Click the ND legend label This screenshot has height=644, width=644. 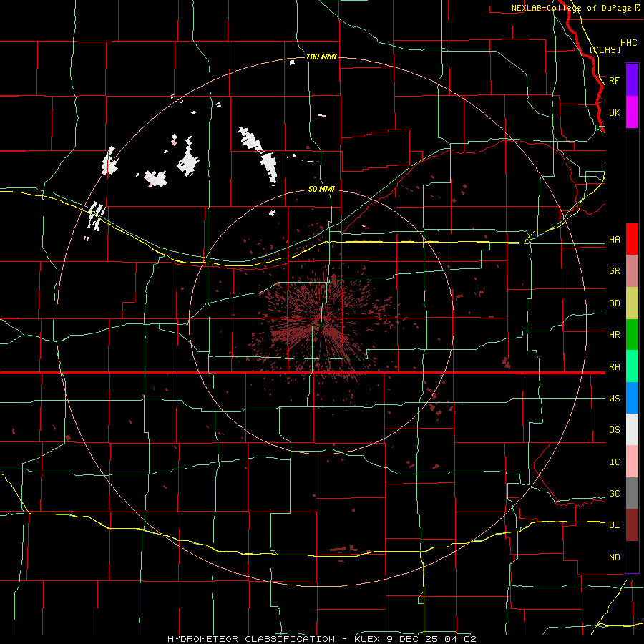[x=614, y=557]
